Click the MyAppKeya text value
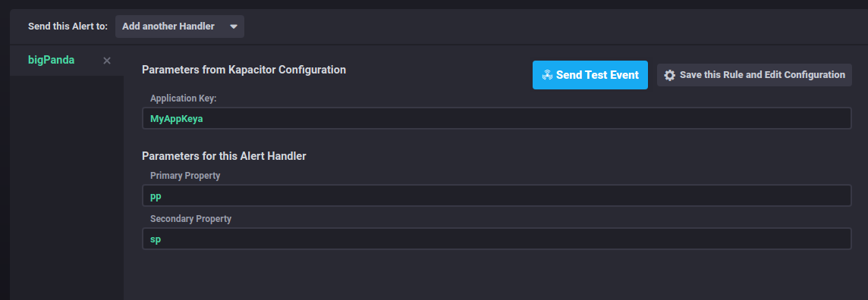Screen dimensions: 868x300 click(x=177, y=118)
